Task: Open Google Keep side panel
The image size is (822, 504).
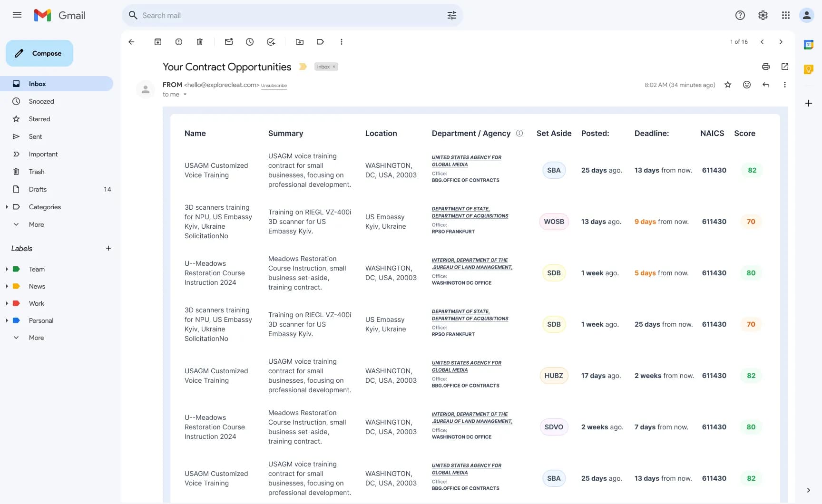Action: tap(809, 69)
